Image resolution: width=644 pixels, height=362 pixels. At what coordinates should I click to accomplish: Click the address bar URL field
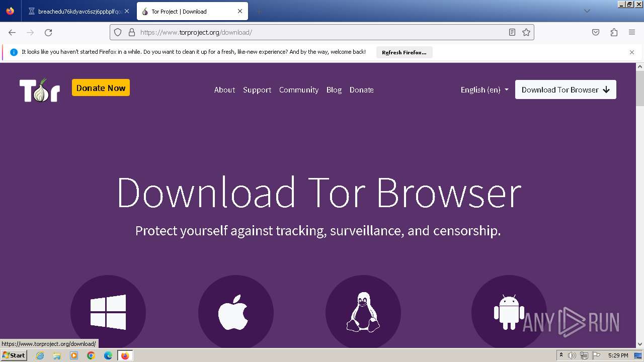pyautogui.click(x=322, y=32)
